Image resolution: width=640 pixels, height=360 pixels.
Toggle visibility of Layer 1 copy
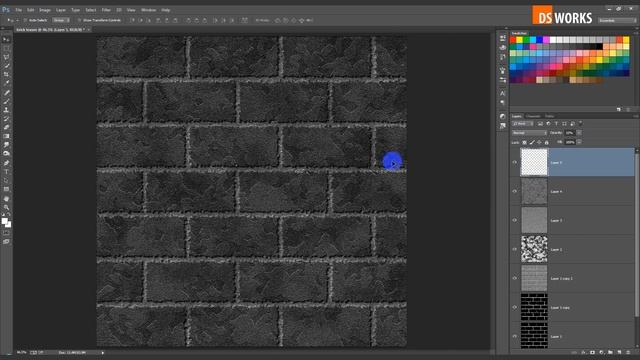(x=515, y=307)
